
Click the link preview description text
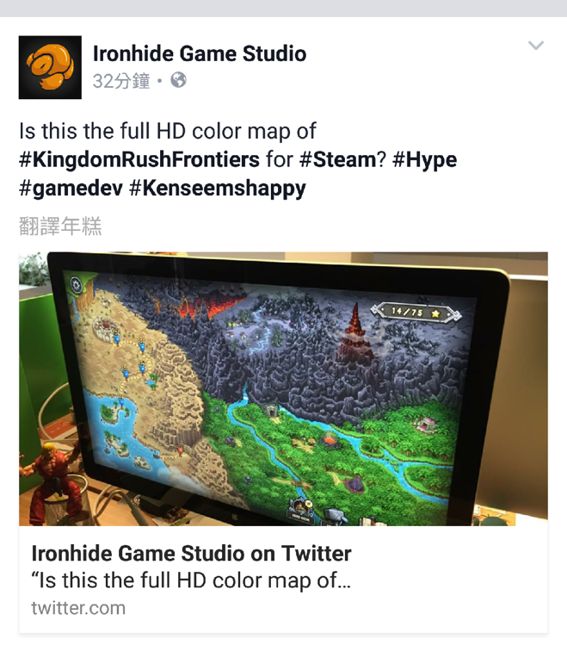pyautogui.click(x=191, y=580)
